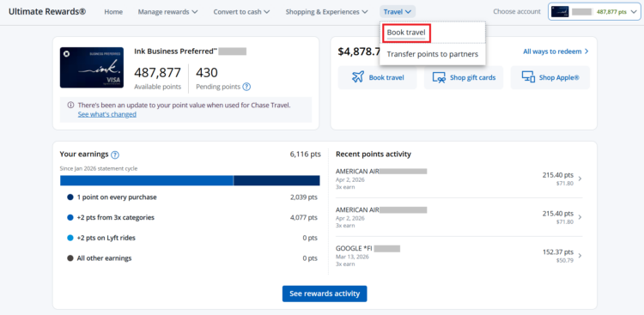Click the Book travel tile label
The image size is (644, 315).
(386, 77)
